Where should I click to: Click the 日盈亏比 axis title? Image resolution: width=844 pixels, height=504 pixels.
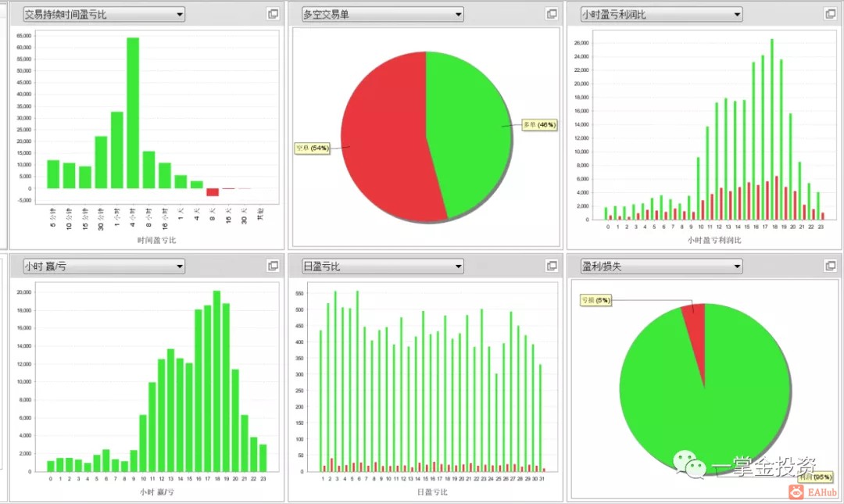[431, 491]
